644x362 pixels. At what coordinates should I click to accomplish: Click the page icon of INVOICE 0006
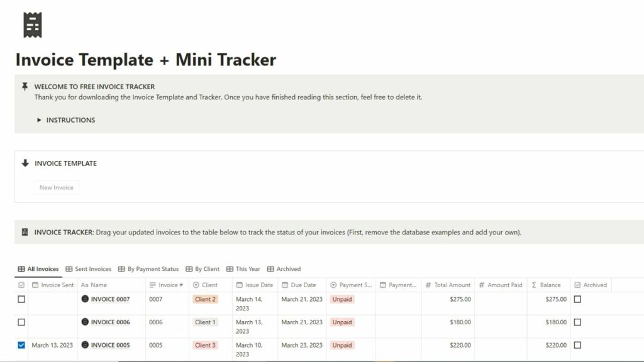(85, 322)
